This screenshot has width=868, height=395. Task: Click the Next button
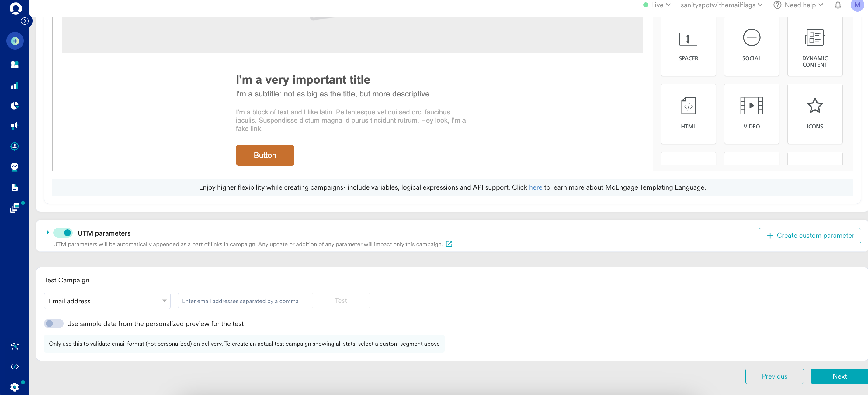[x=839, y=376]
